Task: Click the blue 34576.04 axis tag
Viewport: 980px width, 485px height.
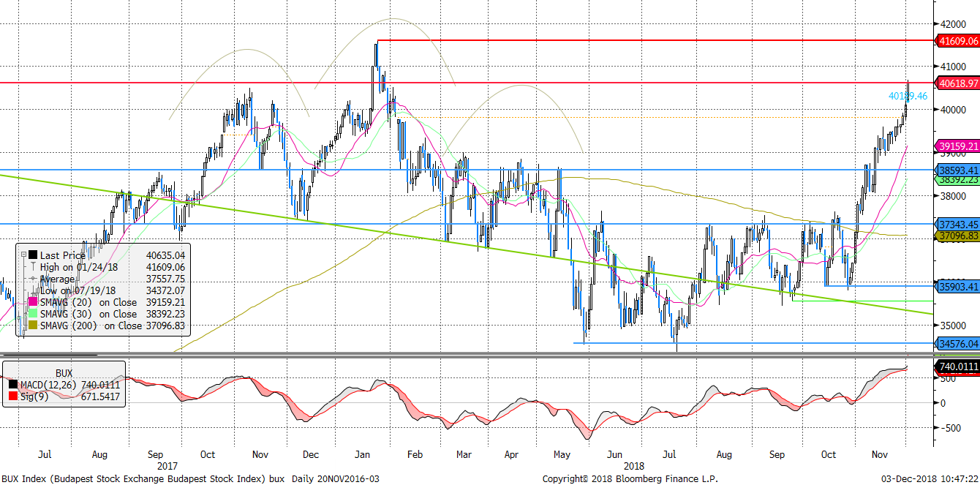Action: [958, 342]
